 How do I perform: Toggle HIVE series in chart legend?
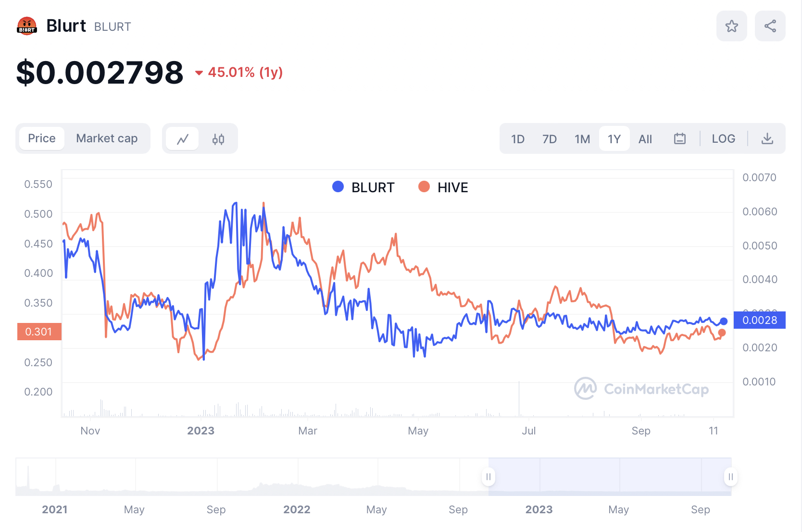[443, 187]
